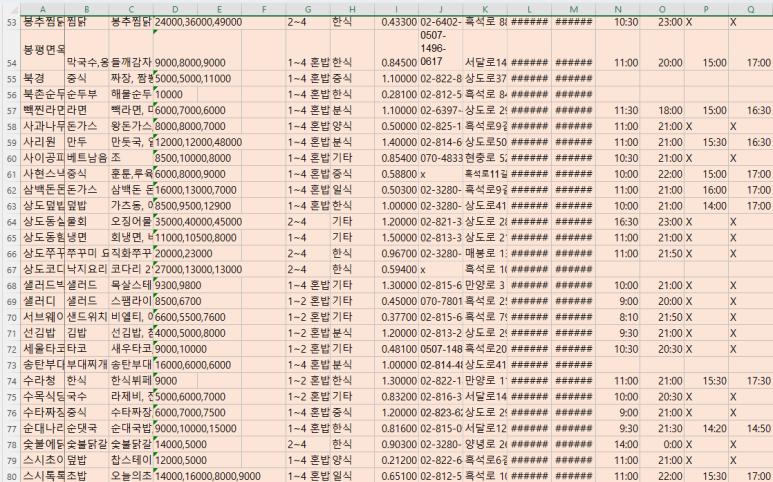
Task: Select row 73 header
Action: [x=10, y=365]
